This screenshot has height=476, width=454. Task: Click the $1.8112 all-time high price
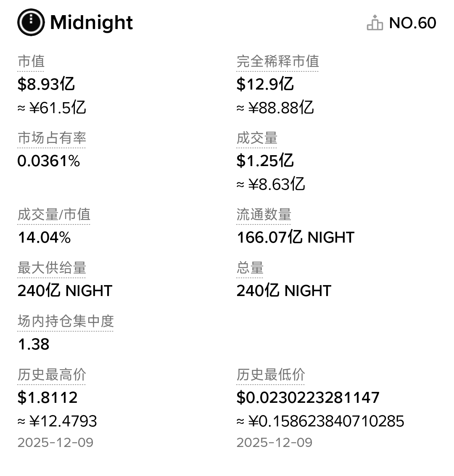48,397
